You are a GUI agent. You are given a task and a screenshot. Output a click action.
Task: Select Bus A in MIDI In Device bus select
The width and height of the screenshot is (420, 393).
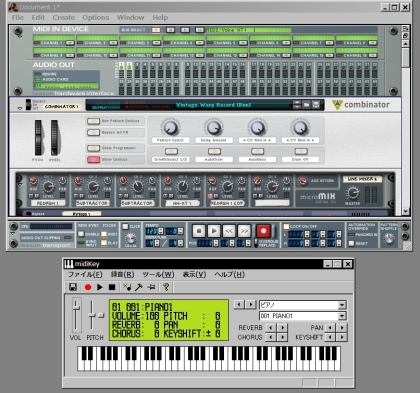click(156, 30)
